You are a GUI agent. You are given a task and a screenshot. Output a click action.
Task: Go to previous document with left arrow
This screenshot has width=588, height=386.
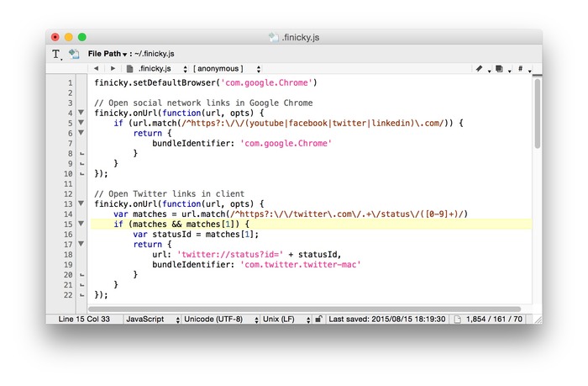pyautogui.click(x=97, y=68)
